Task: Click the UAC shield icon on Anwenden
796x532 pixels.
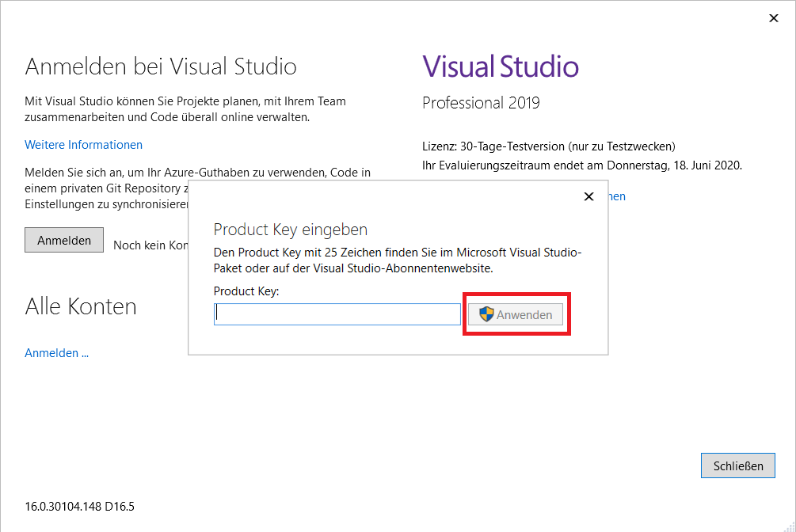Action: click(486, 314)
